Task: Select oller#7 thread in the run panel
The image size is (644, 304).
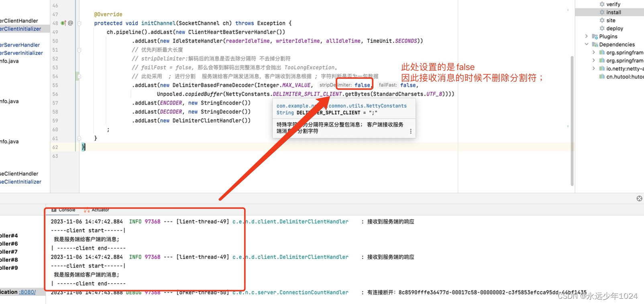Action: [x=9, y=252]
